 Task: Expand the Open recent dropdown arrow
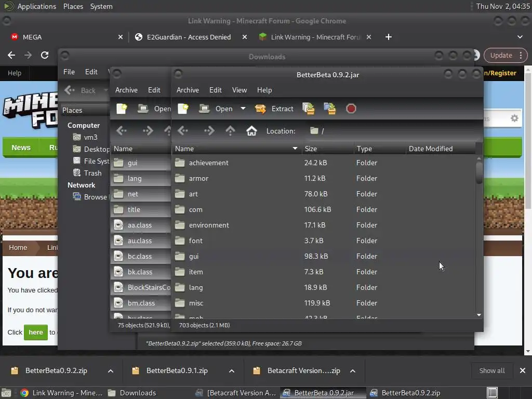click(243, 109)
